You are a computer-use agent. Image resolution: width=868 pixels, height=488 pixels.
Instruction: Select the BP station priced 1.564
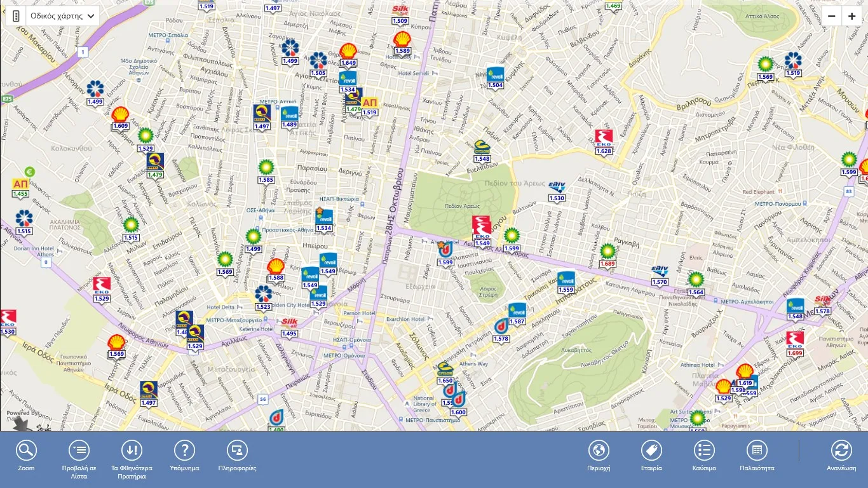click(x=696, y=284)
